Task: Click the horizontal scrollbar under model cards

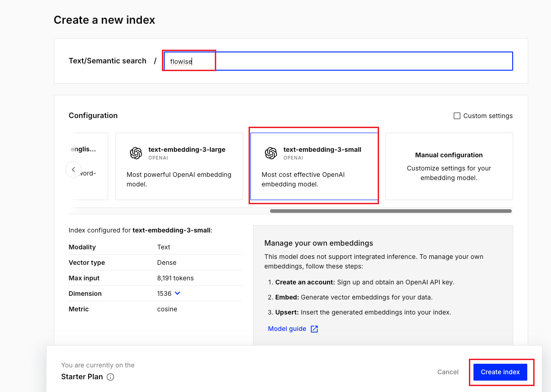Action: pyautogui.click(x=390, y=211)
